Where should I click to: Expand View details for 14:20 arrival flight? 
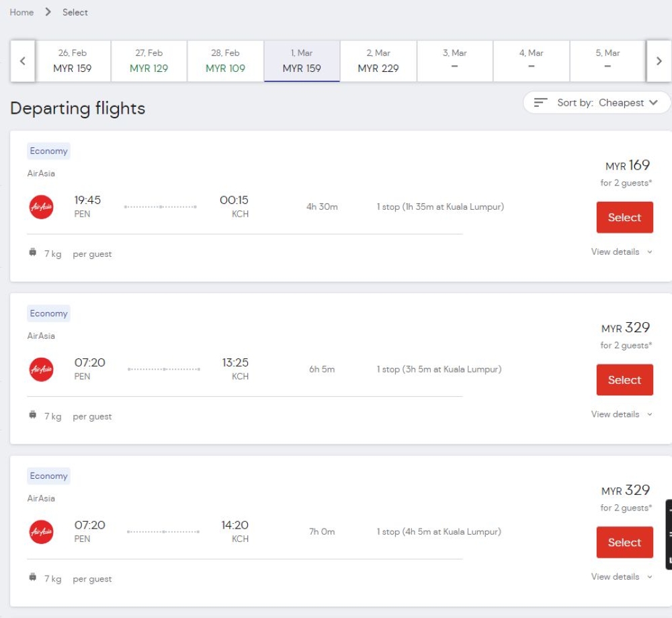(x=622, y=577)
